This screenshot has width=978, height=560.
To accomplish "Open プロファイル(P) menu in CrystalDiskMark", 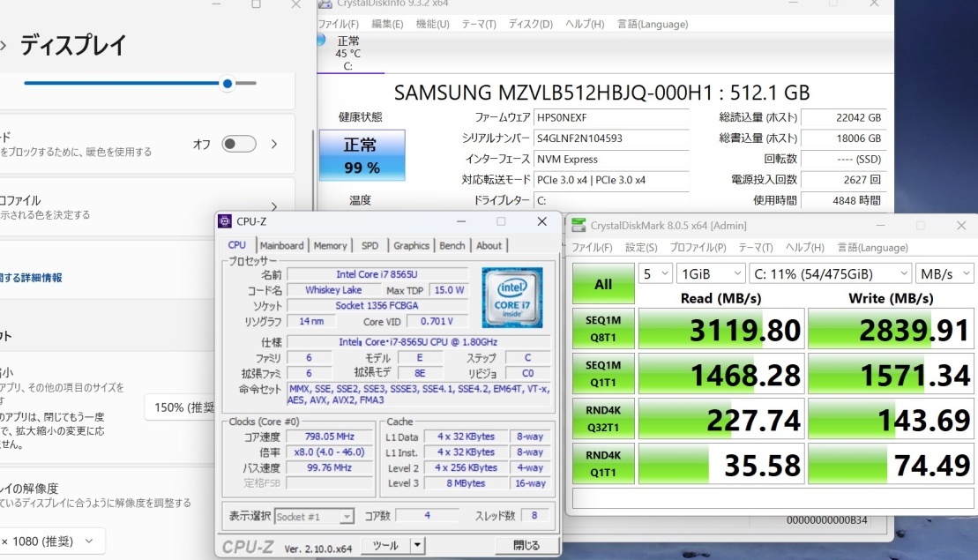I will (x=698, y=248).
